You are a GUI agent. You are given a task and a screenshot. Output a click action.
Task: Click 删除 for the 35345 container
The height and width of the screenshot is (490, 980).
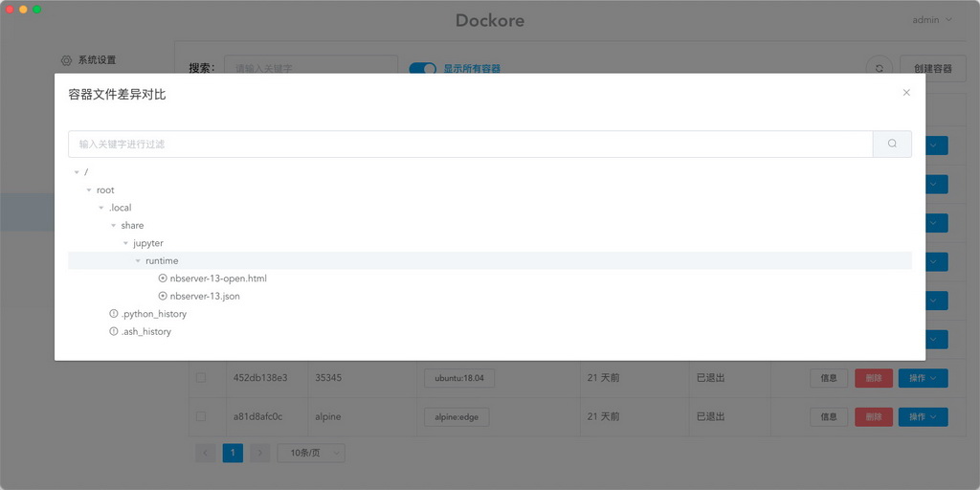874,378
